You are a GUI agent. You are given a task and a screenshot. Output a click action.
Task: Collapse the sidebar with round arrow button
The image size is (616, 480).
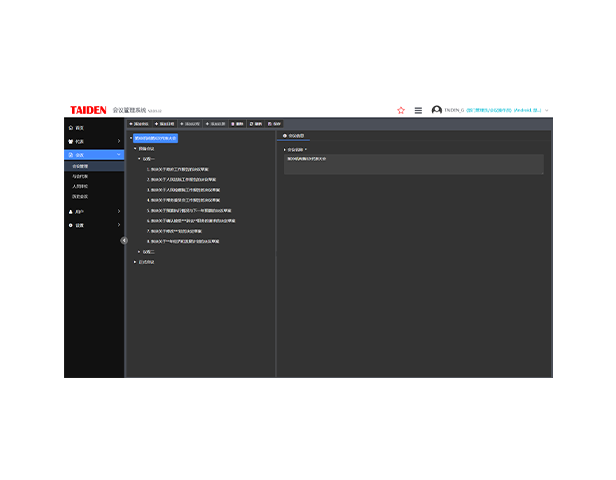124,240
